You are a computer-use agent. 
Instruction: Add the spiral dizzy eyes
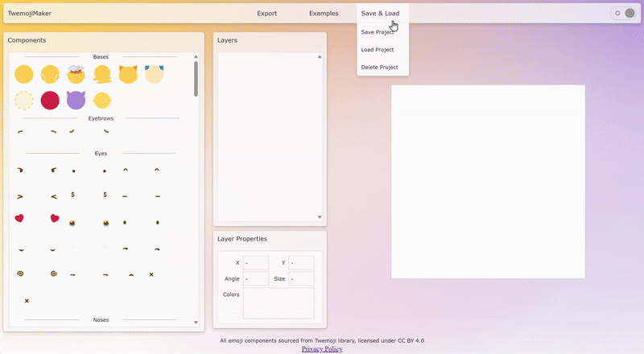(x=19, y=274)
